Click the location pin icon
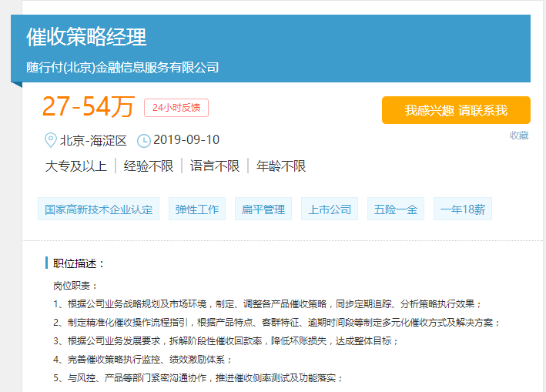 51,140
